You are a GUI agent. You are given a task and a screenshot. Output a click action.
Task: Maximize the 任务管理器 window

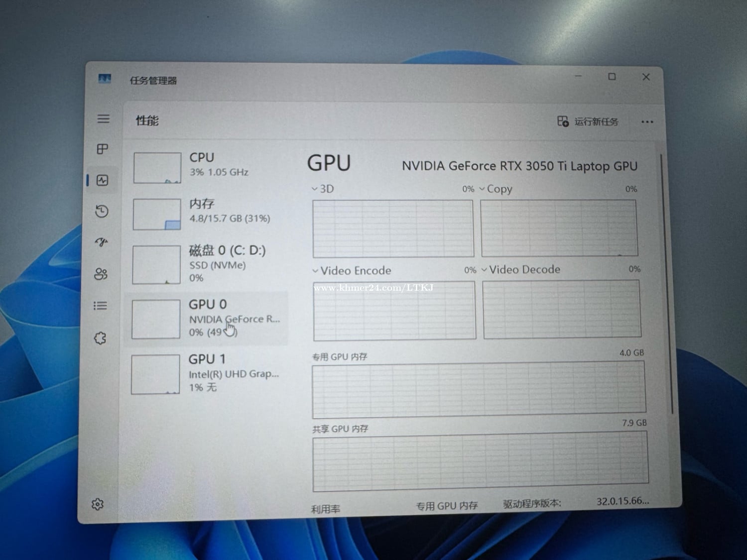point(612,77)
